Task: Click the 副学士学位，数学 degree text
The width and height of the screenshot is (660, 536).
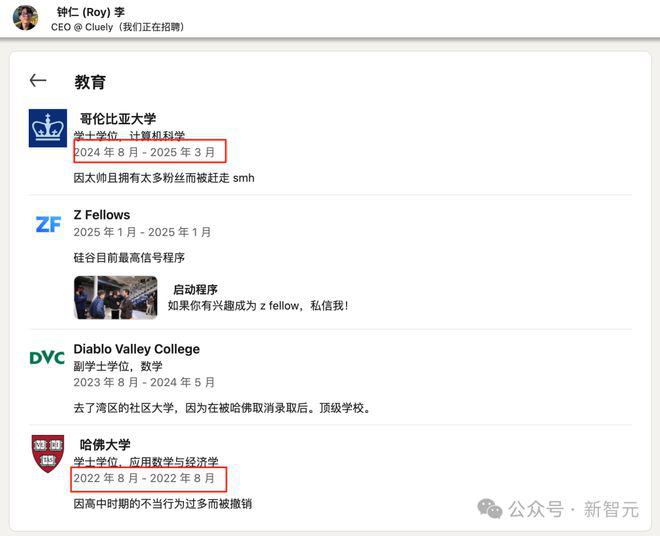Action: tap(118, 366)
